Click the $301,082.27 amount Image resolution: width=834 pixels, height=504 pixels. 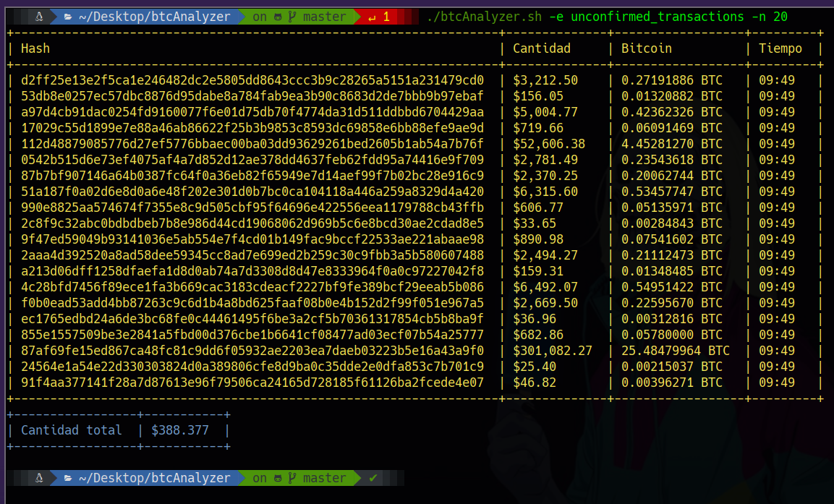tap(553, 351)
